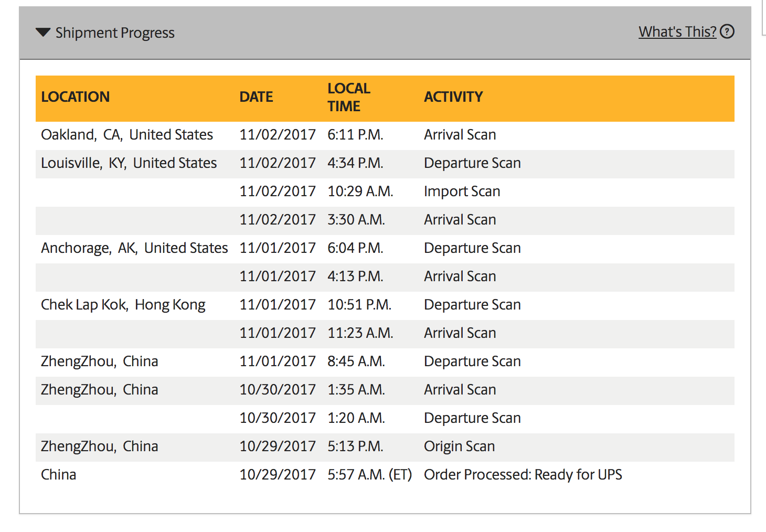The image size is (766, 532).
Task: Click the Import Scan activity
Action: (462, 191)
